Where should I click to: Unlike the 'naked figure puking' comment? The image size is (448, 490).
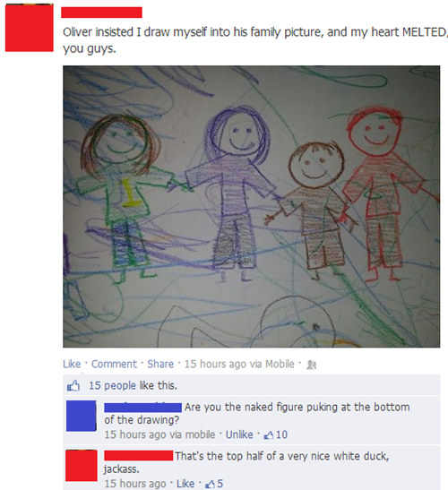click(x=239, y=434)
